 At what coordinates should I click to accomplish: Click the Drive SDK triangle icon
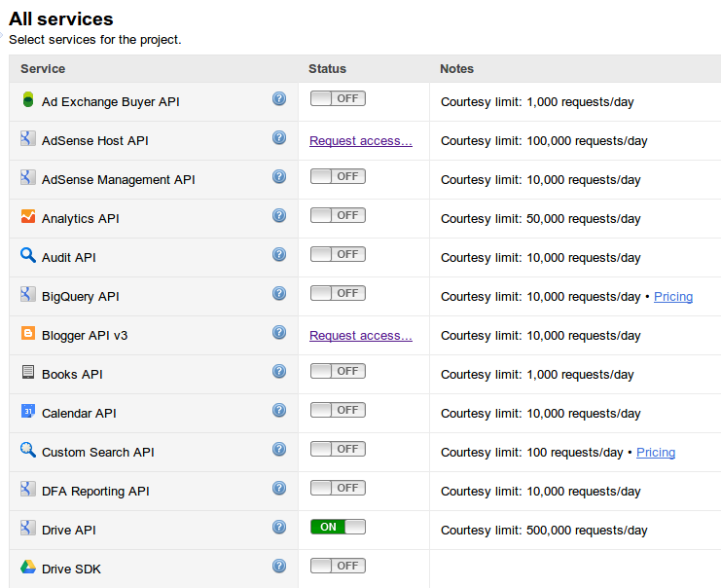[27, 567]
